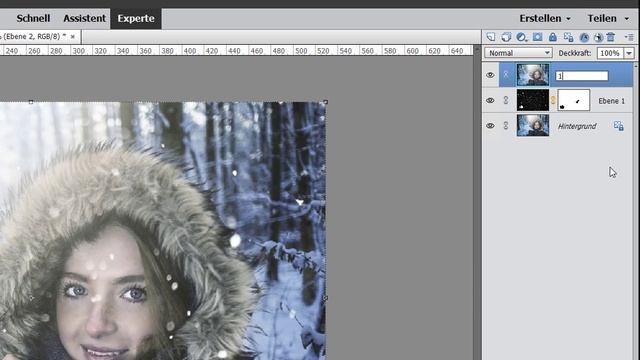Click the half-filled circle layer-toolbar icon
Image resolution: width=640 pixels, height=360 pixels.
pyautogui.click(x=598, y=37)
